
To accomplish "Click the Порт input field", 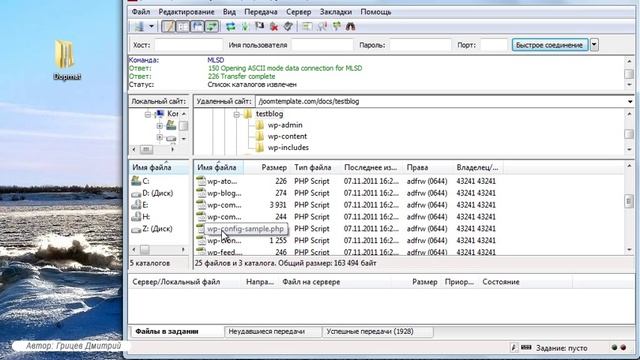I will click(x=493, y=45).
